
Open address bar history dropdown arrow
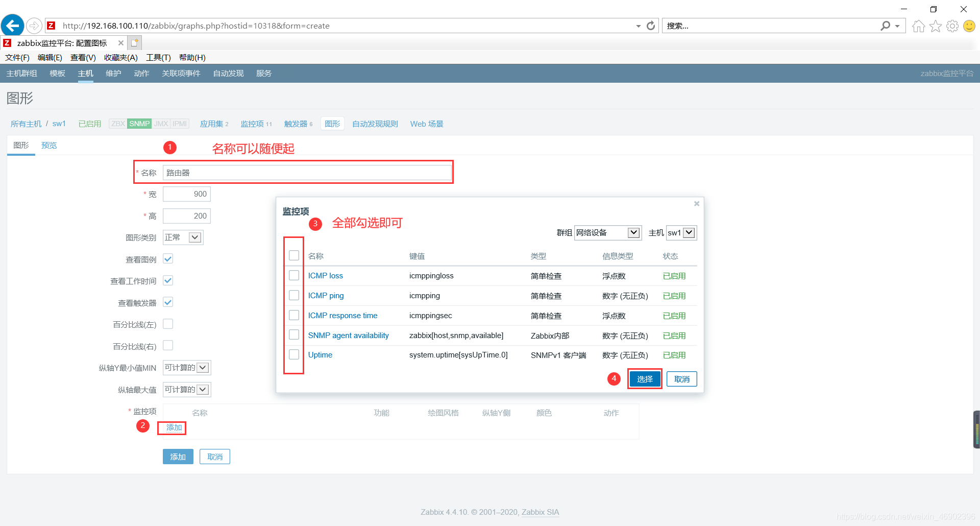[x=638, y=26]
